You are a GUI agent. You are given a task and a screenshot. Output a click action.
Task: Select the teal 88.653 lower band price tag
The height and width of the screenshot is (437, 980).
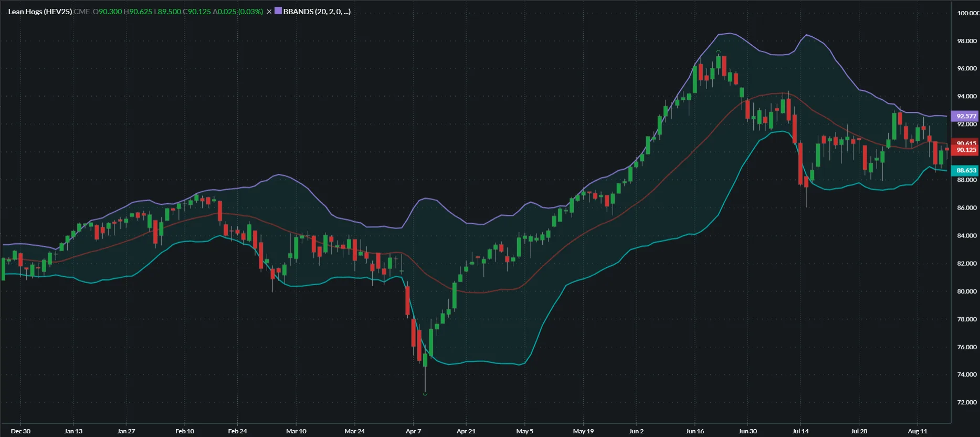click(965, 170)
